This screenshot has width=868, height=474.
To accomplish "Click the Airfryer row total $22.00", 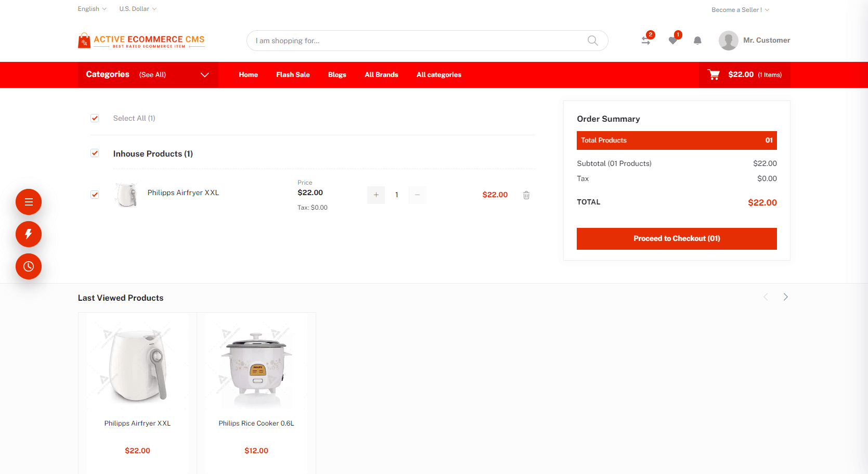I will 495,195.
